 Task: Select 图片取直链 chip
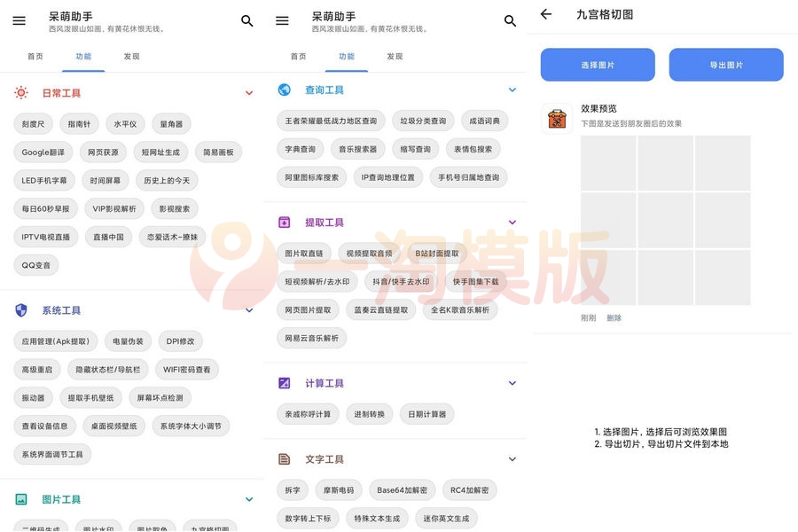pyautogui.click(x=304, y=253)
